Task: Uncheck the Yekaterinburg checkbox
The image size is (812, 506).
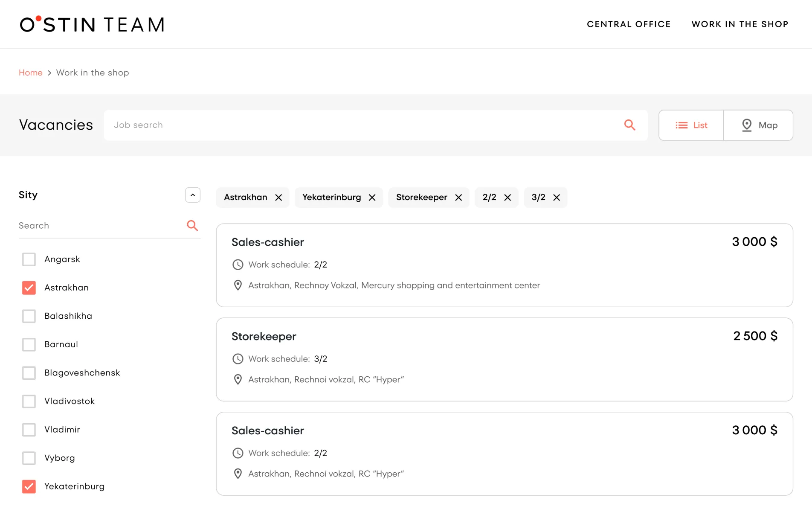Action: pyautogui.click(x=29, y=486)
